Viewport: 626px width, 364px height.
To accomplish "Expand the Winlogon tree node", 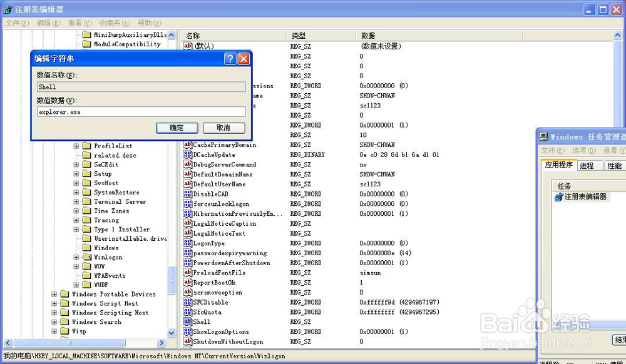I will [x=76, y=257].
